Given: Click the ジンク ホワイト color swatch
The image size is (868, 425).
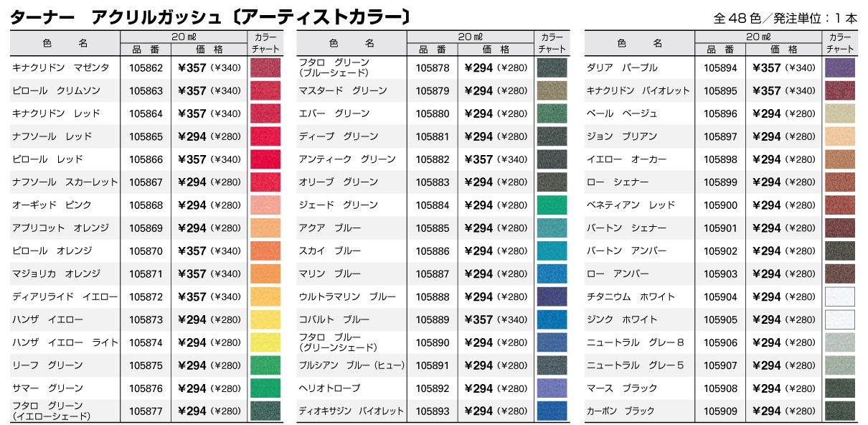Looking at the screenshot, I should tap(840, 319).
